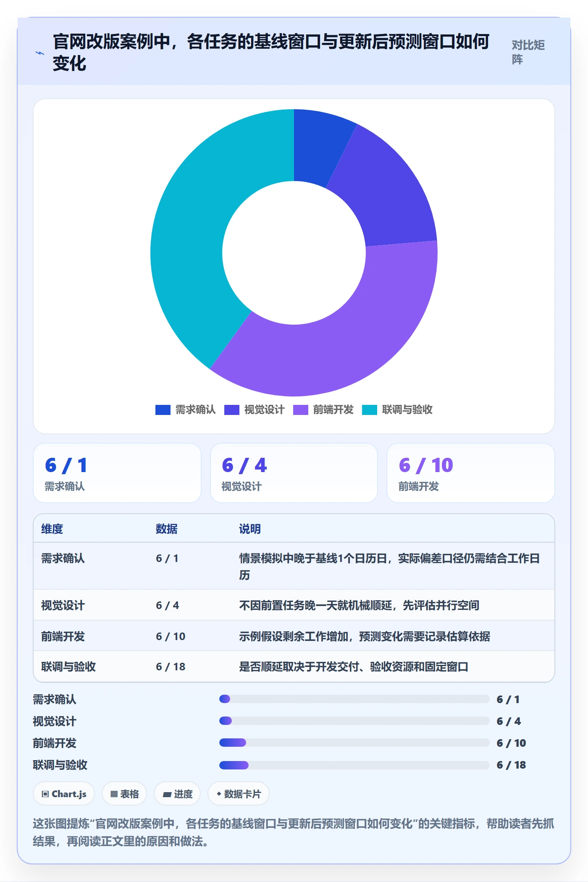This screenshot has width=588, height=882.
Task: Click the 前端开发 progress bar
Action: tap(354, 743)
